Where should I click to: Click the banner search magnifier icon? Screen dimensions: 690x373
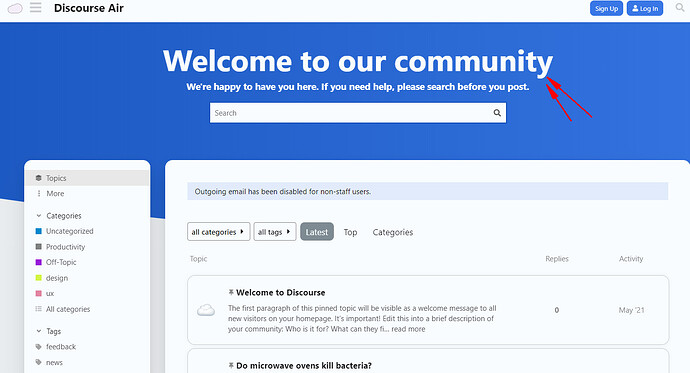[497, 113]
